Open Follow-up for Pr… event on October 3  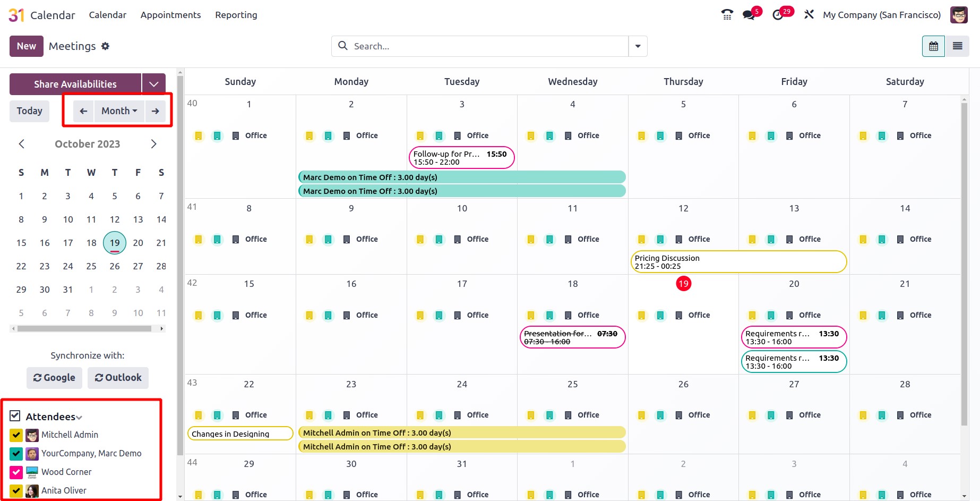[x=461, y=158]
